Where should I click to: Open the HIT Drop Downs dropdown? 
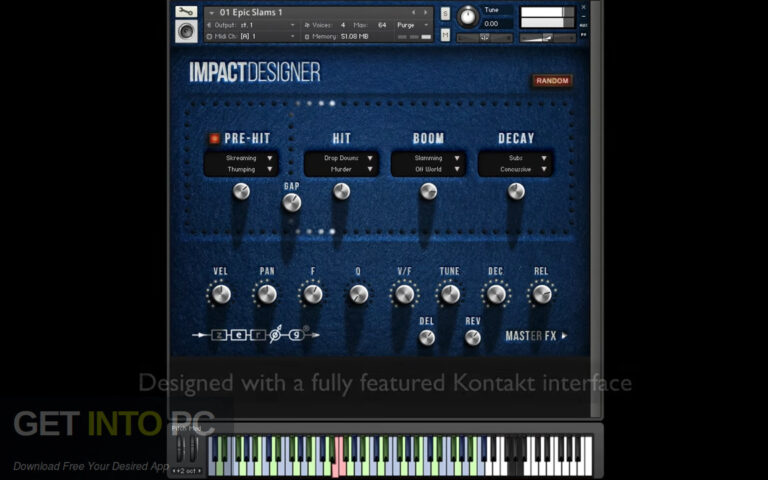[x=341, y=158]
